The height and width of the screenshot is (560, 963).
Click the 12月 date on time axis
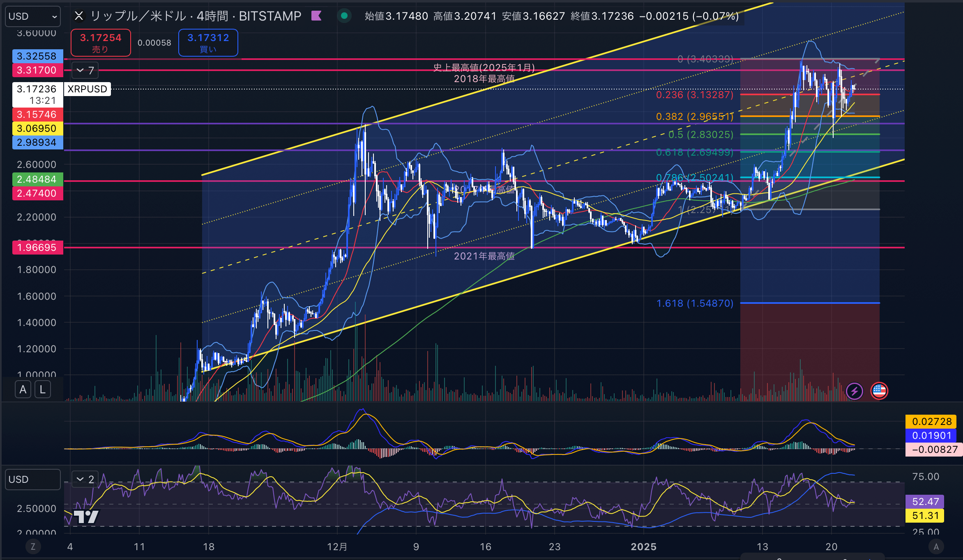click(x=337, y=547)
